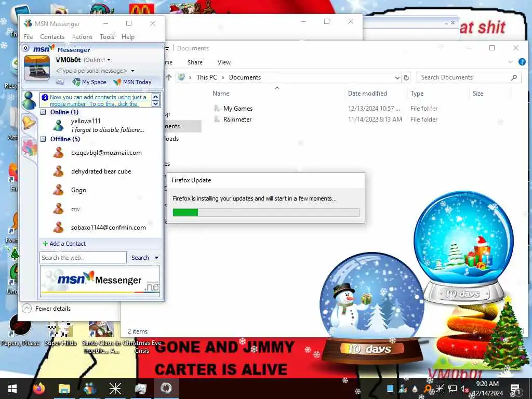This screenshot has width=532, height=399.
Task: Click the tray network icon
Action: [452, 389]
